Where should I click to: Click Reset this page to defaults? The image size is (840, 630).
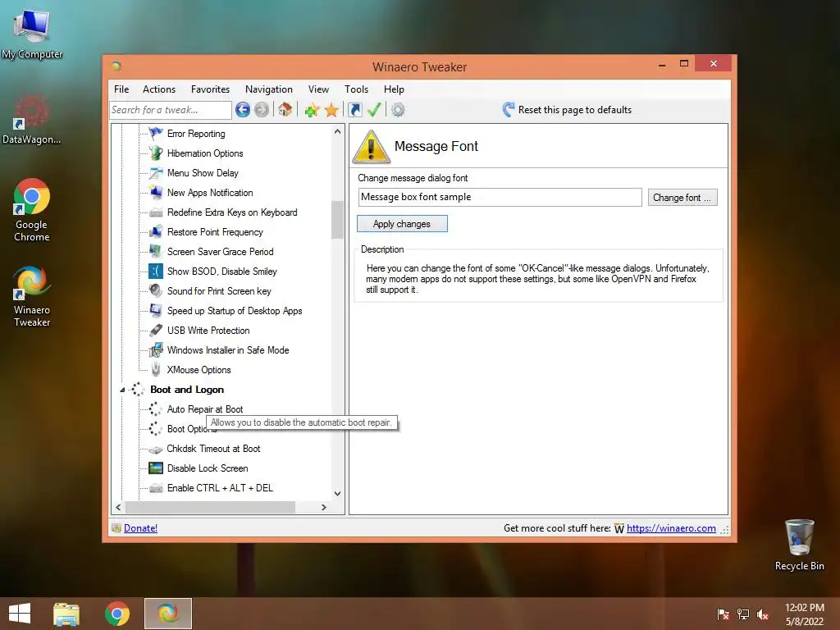pos(568,110)
